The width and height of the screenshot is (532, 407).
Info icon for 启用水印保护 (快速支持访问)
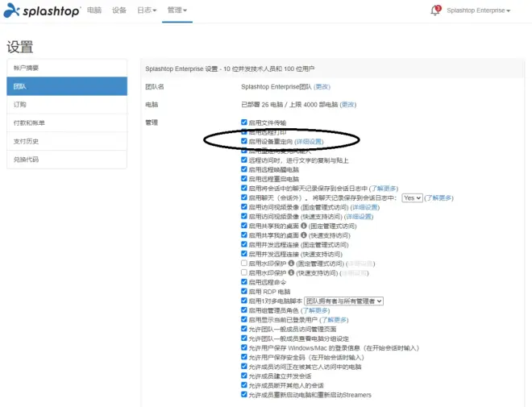291,272
